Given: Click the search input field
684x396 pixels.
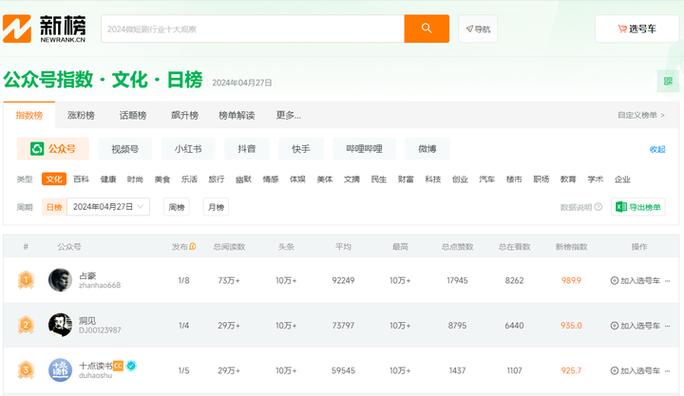Looking at the screenshot, I should [253, 29].
